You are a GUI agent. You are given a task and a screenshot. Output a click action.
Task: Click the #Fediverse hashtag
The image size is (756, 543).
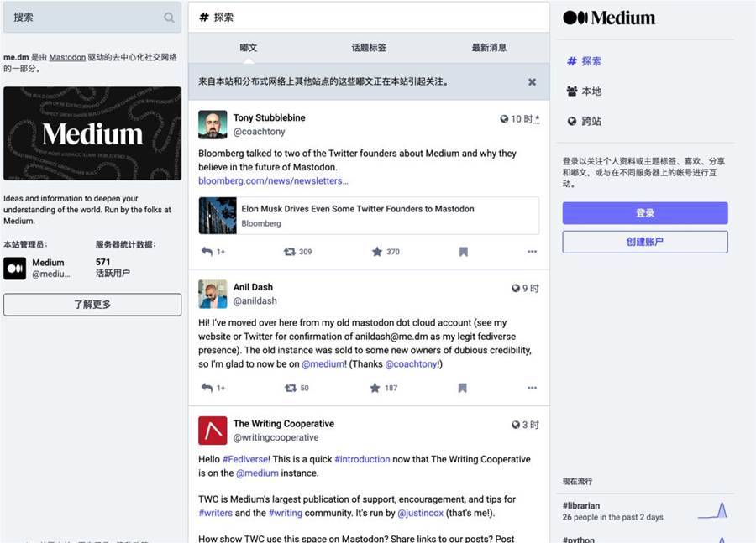click(245, 460)
